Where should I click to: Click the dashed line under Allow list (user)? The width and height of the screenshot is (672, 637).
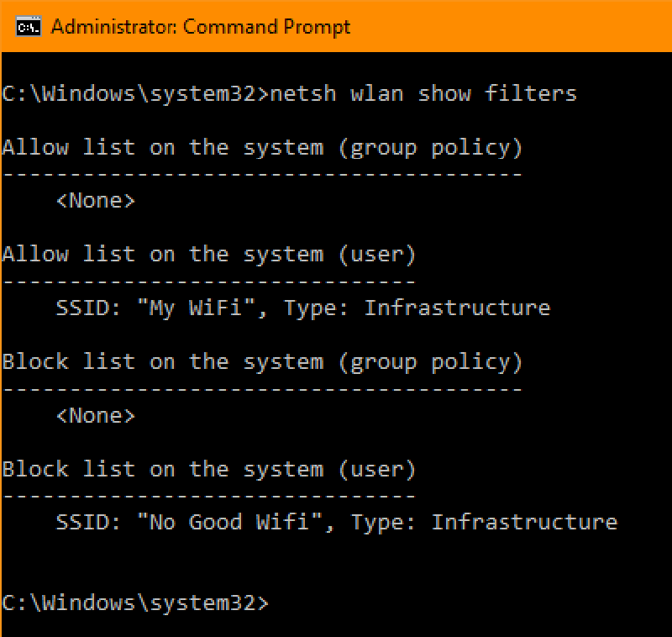[x=208, y=282]
